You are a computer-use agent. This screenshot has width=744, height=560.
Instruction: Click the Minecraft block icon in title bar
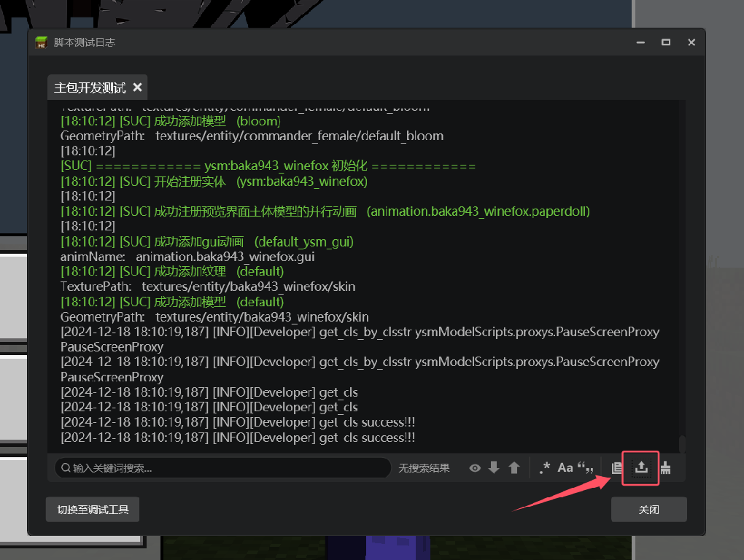tap(42, 42)
